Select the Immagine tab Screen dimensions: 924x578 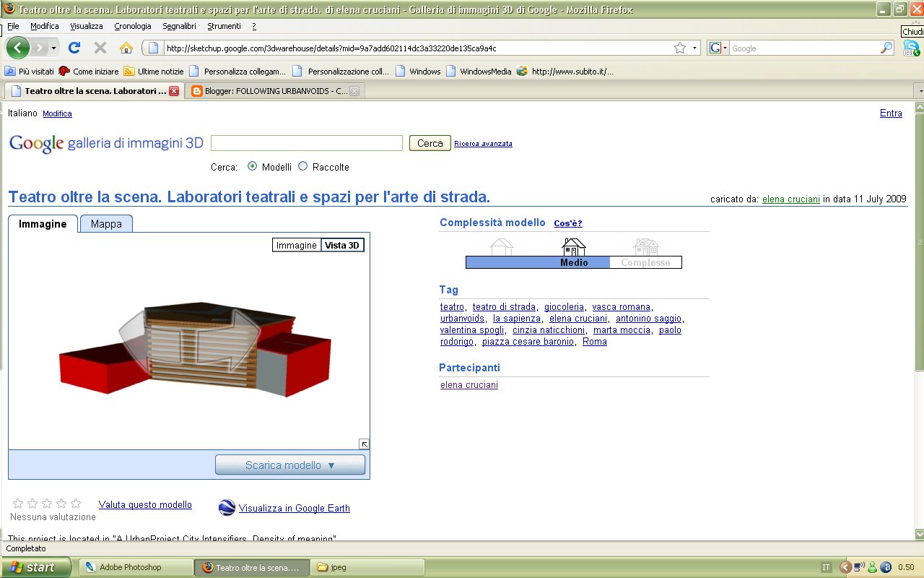click(43, 224)
